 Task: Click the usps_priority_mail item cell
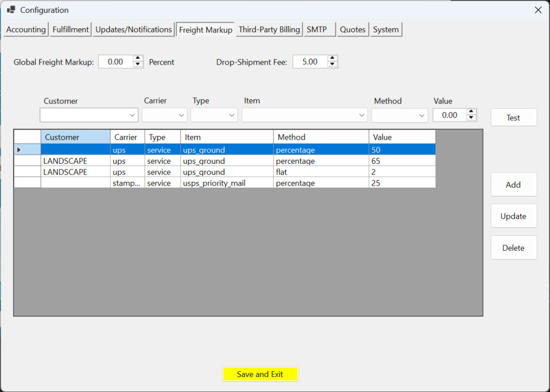[x=227, y=182]
